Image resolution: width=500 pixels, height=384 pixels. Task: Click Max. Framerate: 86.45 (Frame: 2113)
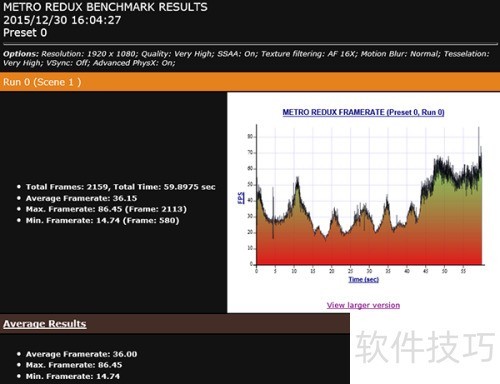pyautogui.click(x=106, y=209)
